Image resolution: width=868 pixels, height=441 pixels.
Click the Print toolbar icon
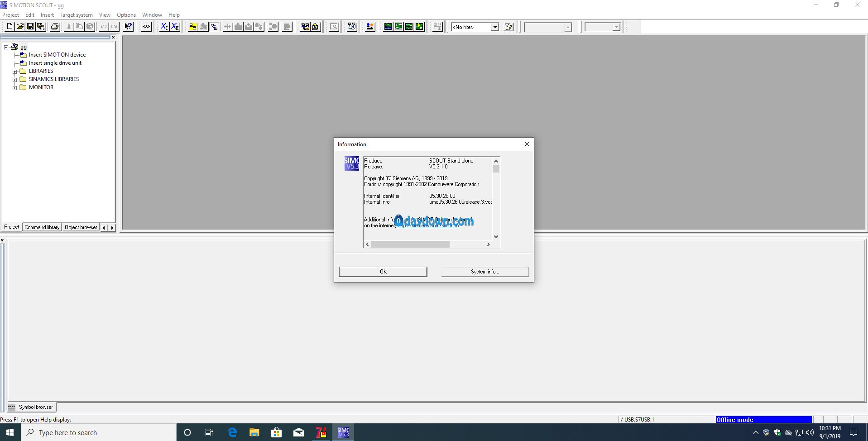pyautogui.click(x=55, y=27)
